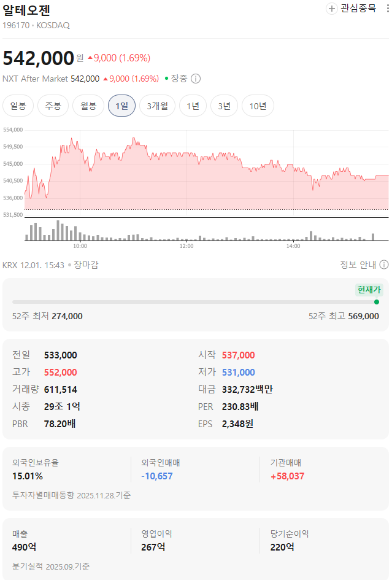Click the 196170 · KOSDAQ ticker code

[36, 26]
